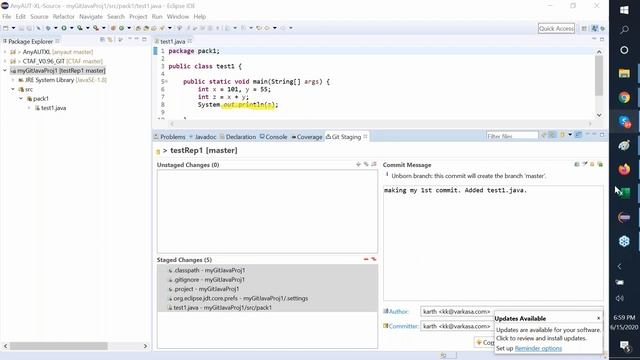
Task: Click the Save toolbar icon
Action: [x=21, y=28]
